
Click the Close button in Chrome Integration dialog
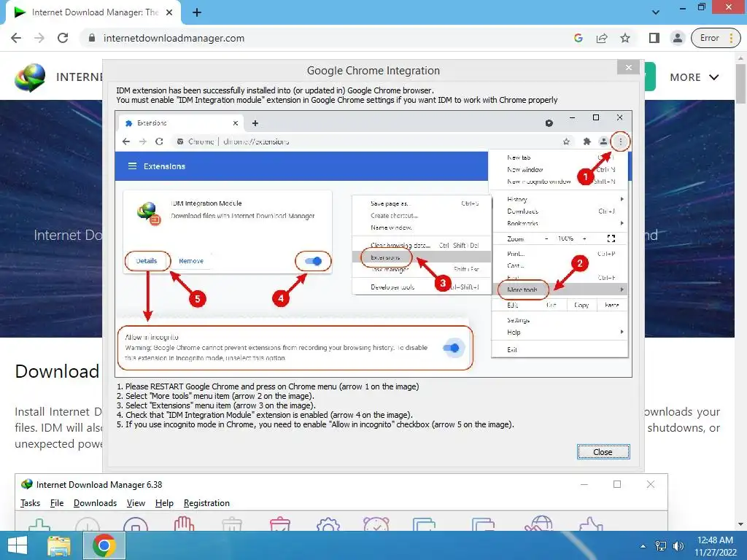coord(603,452)
